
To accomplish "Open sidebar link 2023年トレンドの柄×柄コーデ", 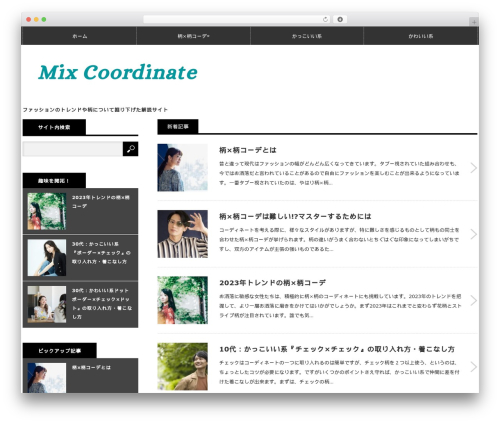I will pos(101,202).
